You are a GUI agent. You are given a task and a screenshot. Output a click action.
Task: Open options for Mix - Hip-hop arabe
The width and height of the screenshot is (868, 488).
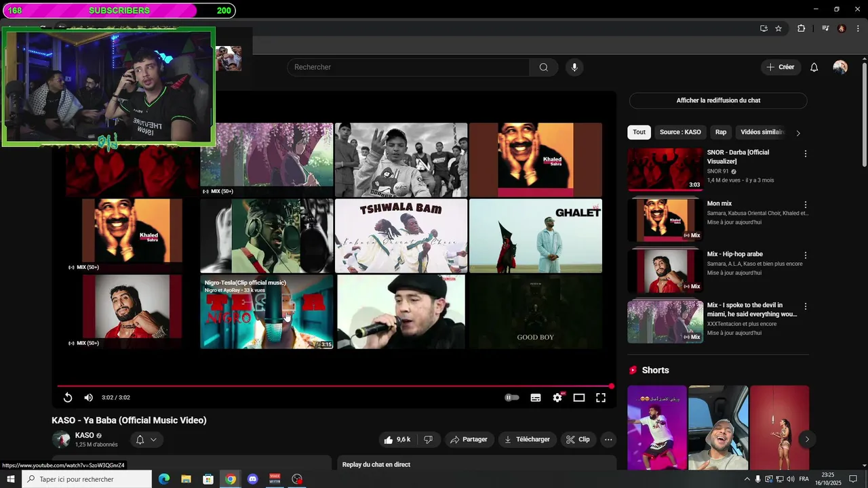click(806, 256)
